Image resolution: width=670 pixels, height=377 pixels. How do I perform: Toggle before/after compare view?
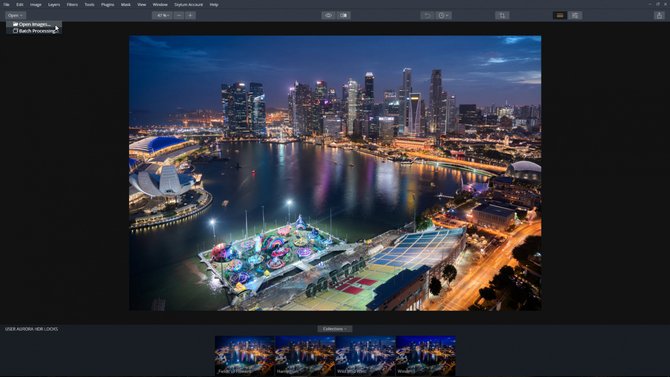click(x=344, y=15)
